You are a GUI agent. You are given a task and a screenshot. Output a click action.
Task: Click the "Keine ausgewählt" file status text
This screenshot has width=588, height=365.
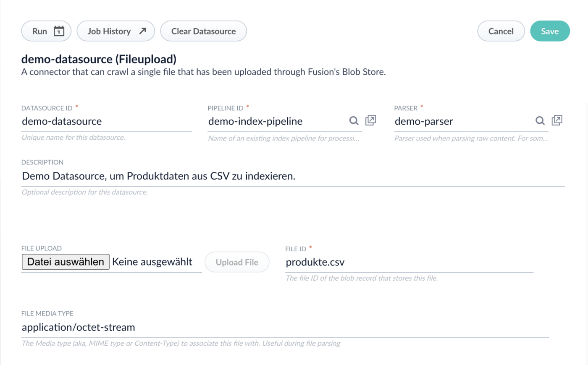pos(152,262)
